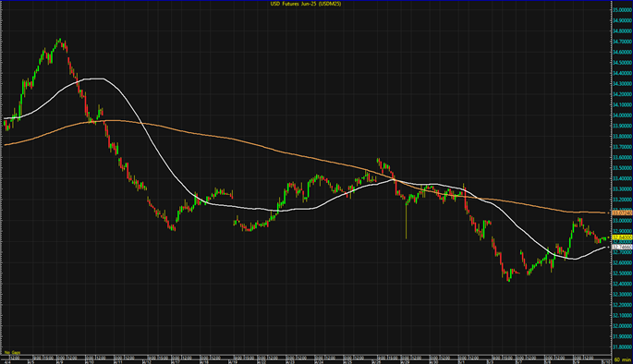Click the 31.80000 price axis label
633x364 pixels.
(622, 346)
